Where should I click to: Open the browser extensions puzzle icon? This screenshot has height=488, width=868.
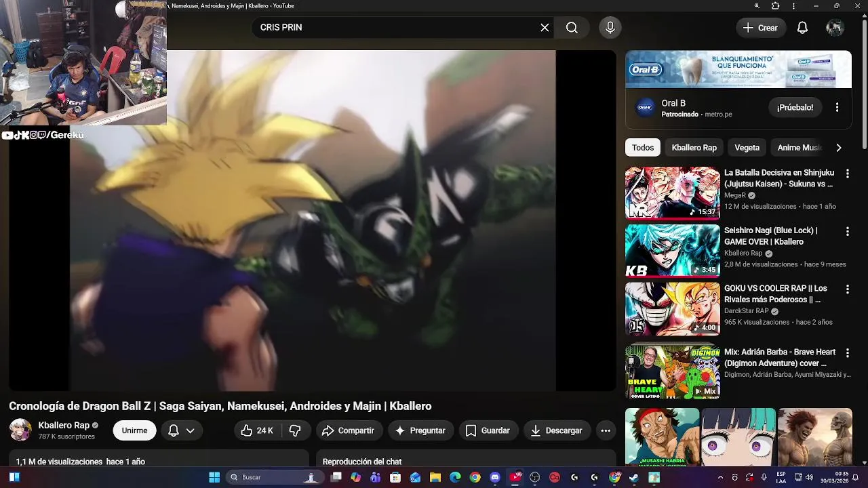point(776,6)
